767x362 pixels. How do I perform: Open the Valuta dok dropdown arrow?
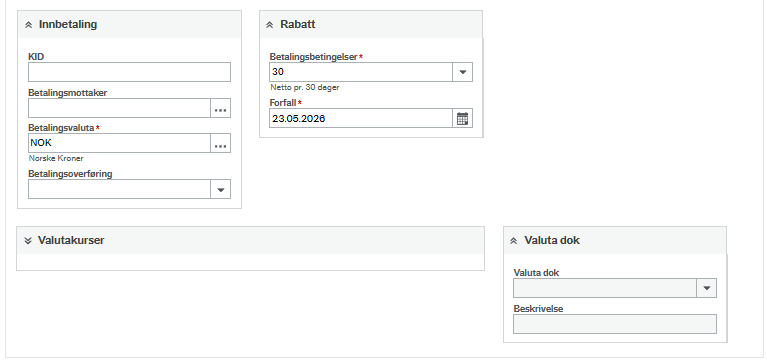[x=706, y=288]
